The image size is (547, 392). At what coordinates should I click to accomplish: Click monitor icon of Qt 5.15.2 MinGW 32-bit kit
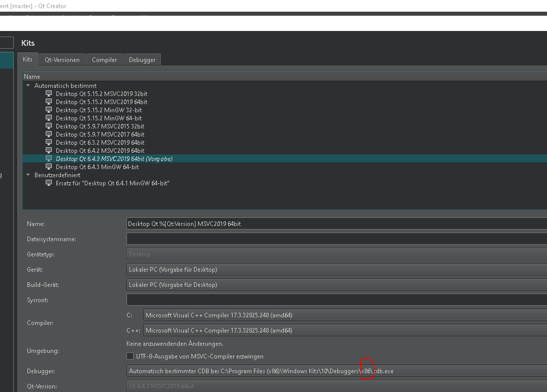coord(49,110)
